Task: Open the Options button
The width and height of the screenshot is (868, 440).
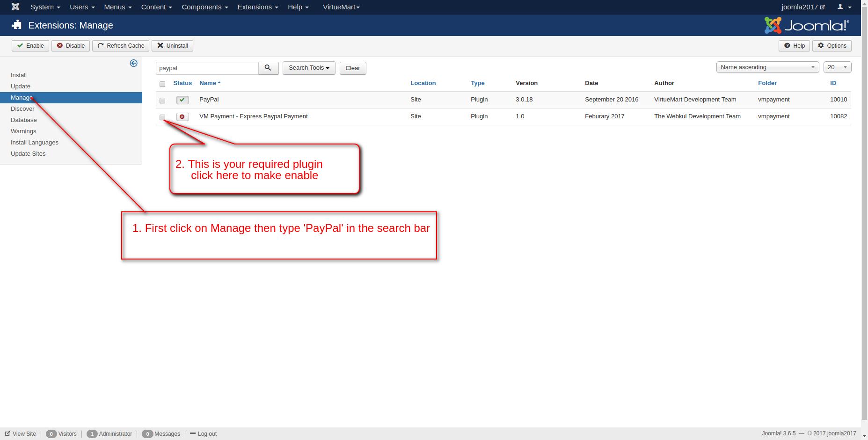Action: (832, 46)
